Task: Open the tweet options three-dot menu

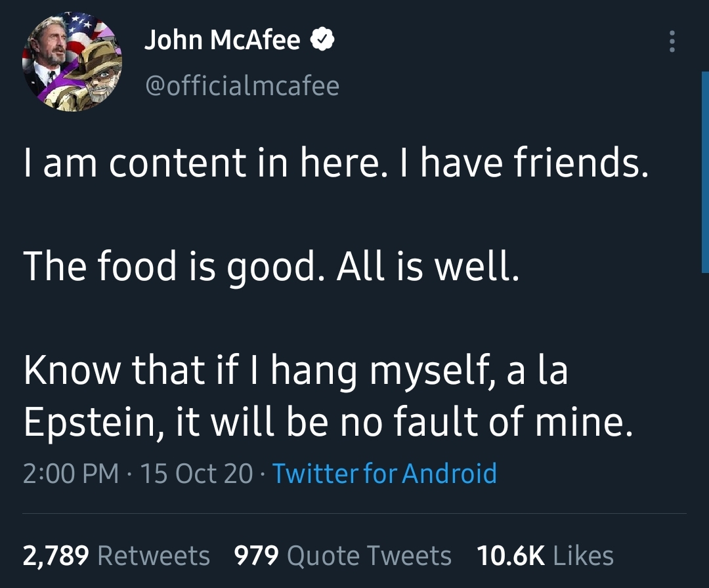Action: click(670, 41)
